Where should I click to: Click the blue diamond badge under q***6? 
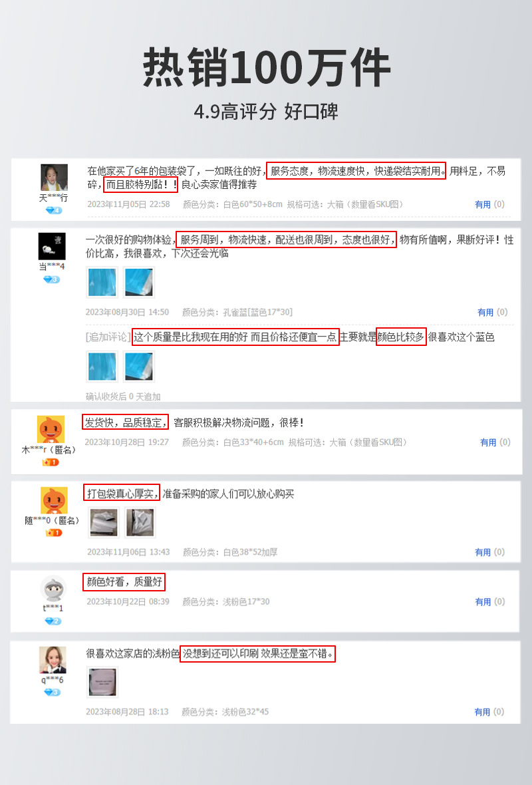[52, 693]
